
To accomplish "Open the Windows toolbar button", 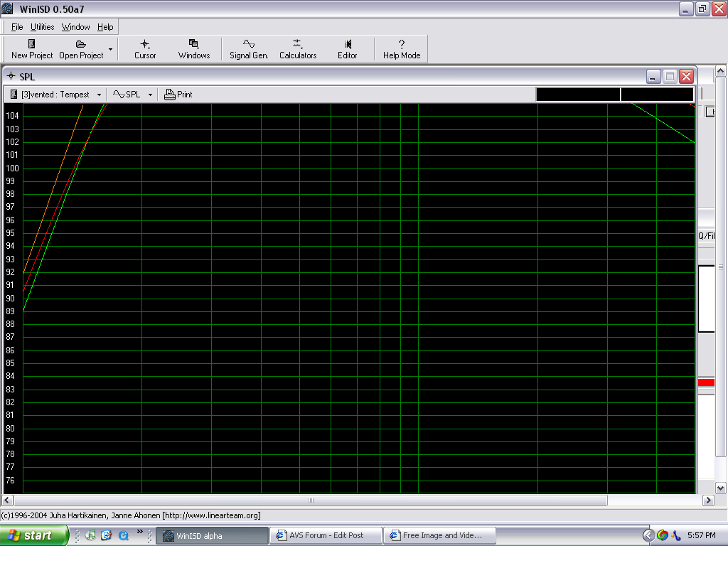I will [x=194, y=50].
